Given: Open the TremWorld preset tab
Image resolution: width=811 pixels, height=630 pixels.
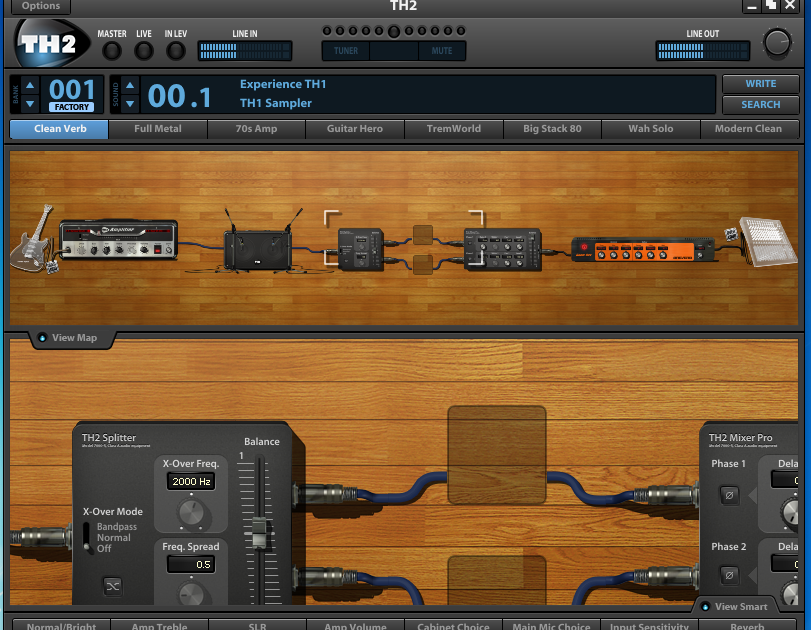Looking at the screenshot, I should [454, 129].
